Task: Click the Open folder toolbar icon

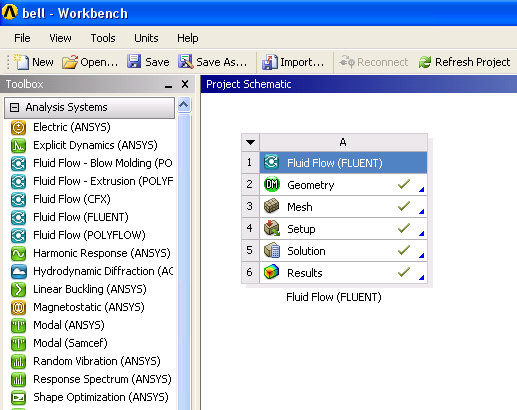Action: coord(70,62)
